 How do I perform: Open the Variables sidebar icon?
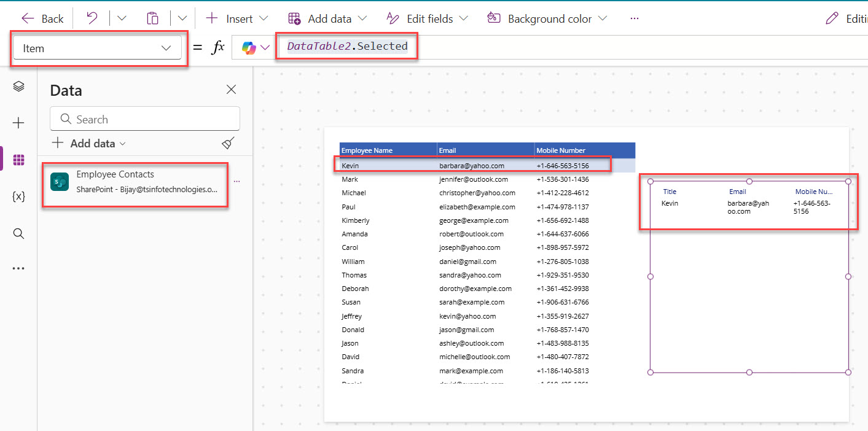[18, 196]
